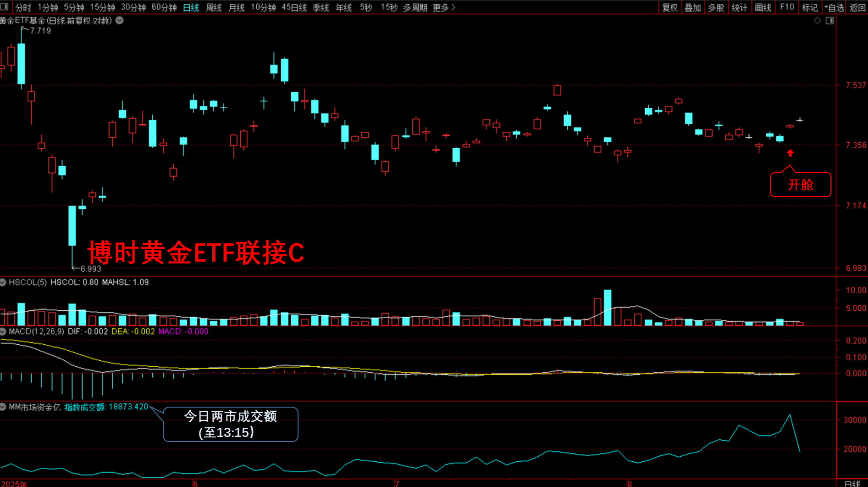Add stock via +自选 button
This screenshot has width=868, height=487.
click(x=834, y=7)
